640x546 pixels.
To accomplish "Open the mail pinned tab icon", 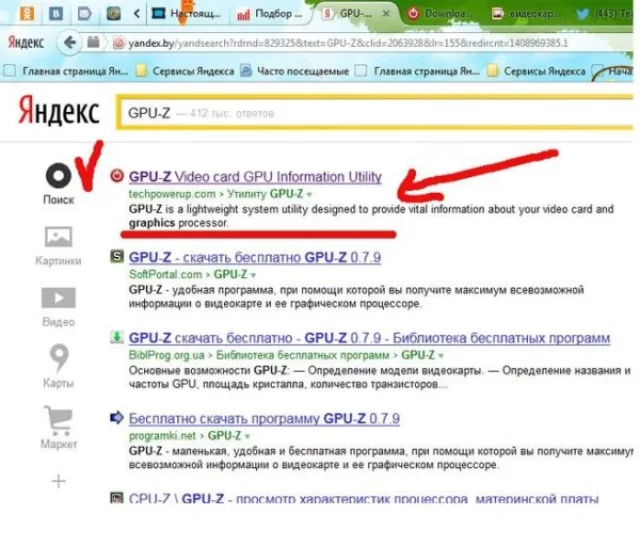I will [x=84, y=14].
